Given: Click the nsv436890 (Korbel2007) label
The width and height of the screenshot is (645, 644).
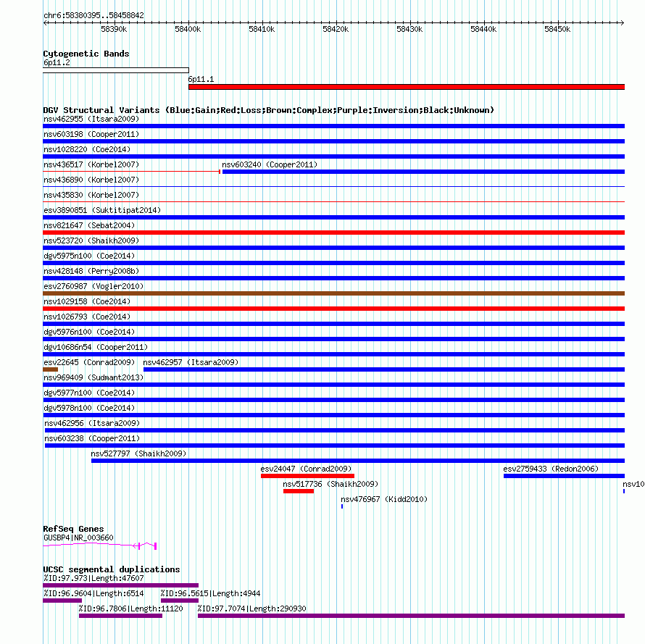Looking at the screenshot, I should click(91, 180).
